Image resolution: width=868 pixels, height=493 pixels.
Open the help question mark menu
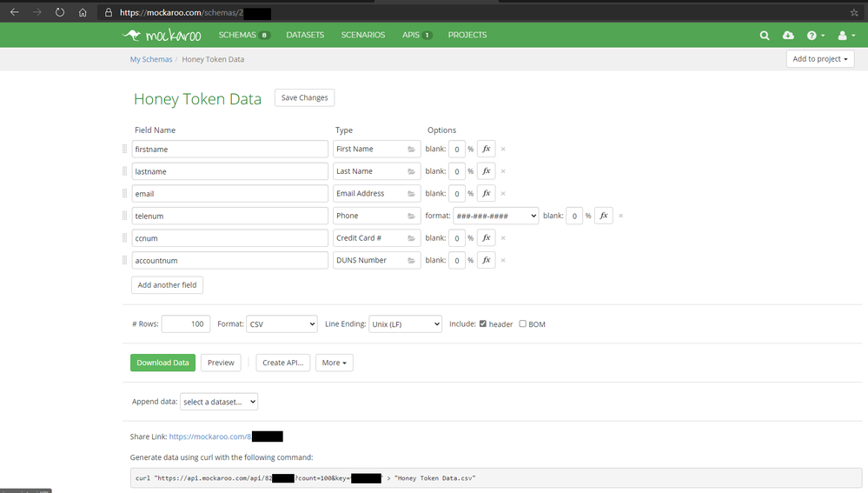coord(815,36)
